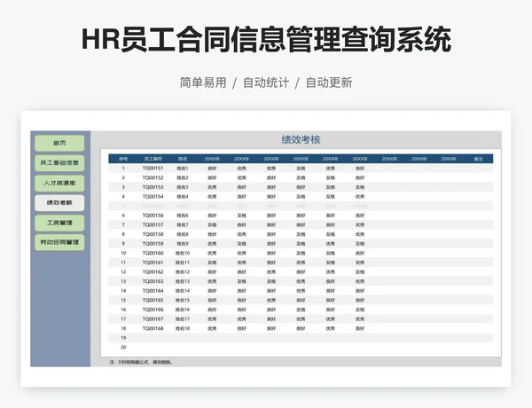The image size is (532, 408).
Task: Select employee ID cell TQ00167
Action: click(153, 319)
